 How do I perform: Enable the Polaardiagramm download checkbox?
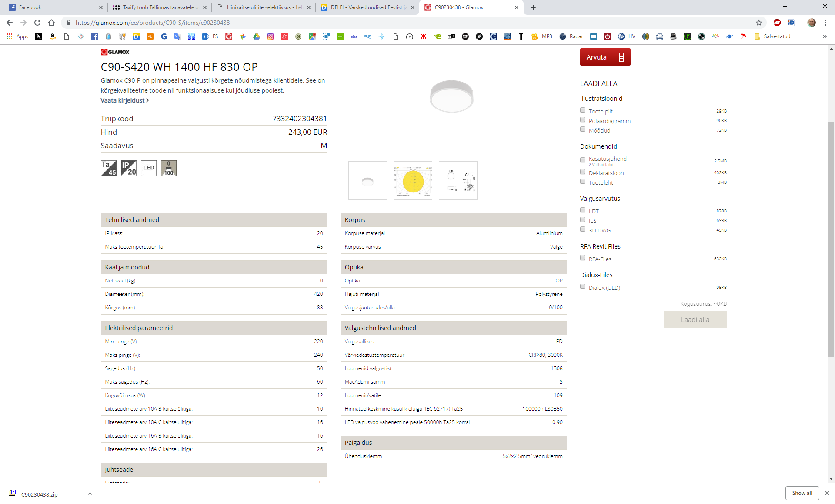(583, 120)
